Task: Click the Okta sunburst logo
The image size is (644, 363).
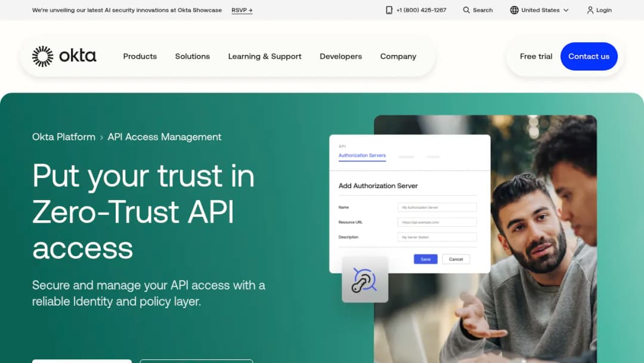Action: point(43,56)
